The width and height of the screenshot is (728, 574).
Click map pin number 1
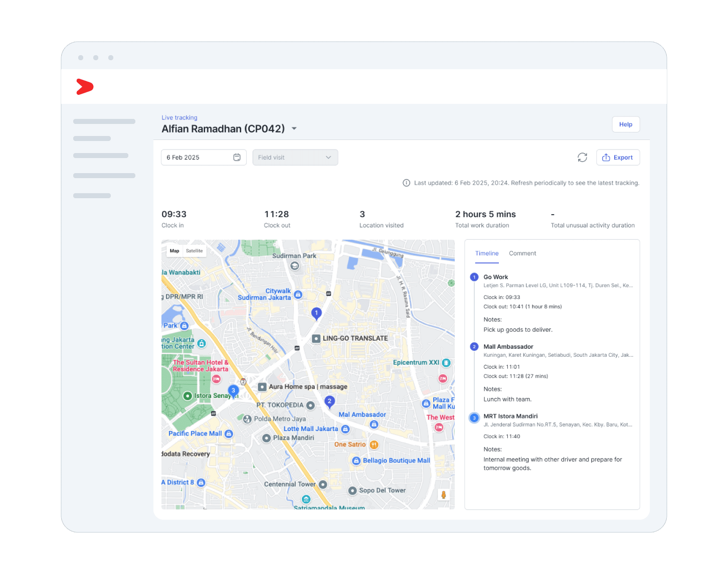click(316, 313)
